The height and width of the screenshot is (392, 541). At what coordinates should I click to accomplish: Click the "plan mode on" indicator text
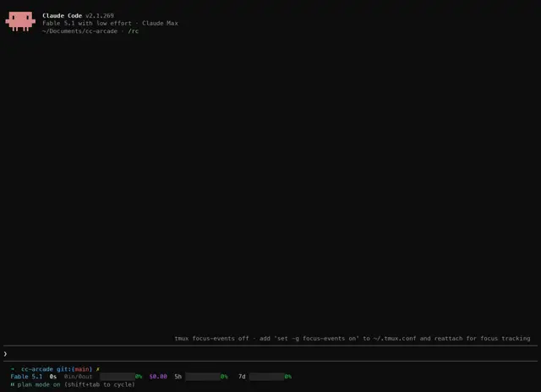pyautogui.click(x=39, y=384)
